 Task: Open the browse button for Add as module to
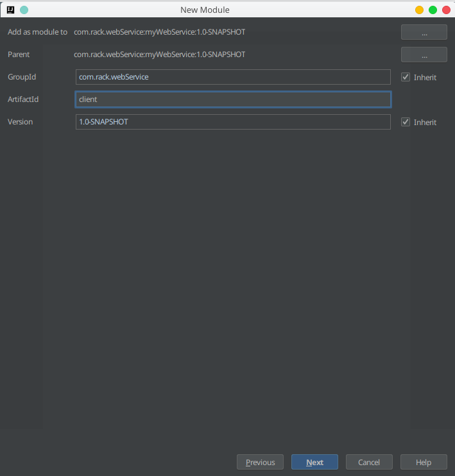[424, 32]
